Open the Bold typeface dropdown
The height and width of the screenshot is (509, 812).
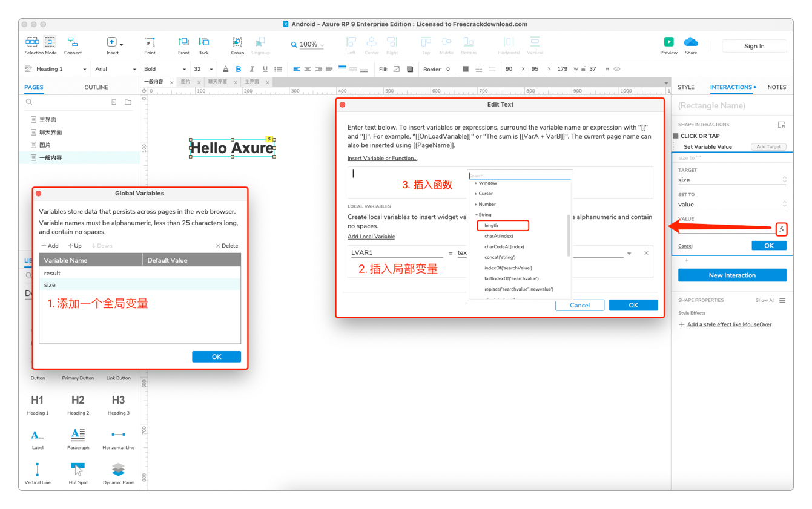184,70
